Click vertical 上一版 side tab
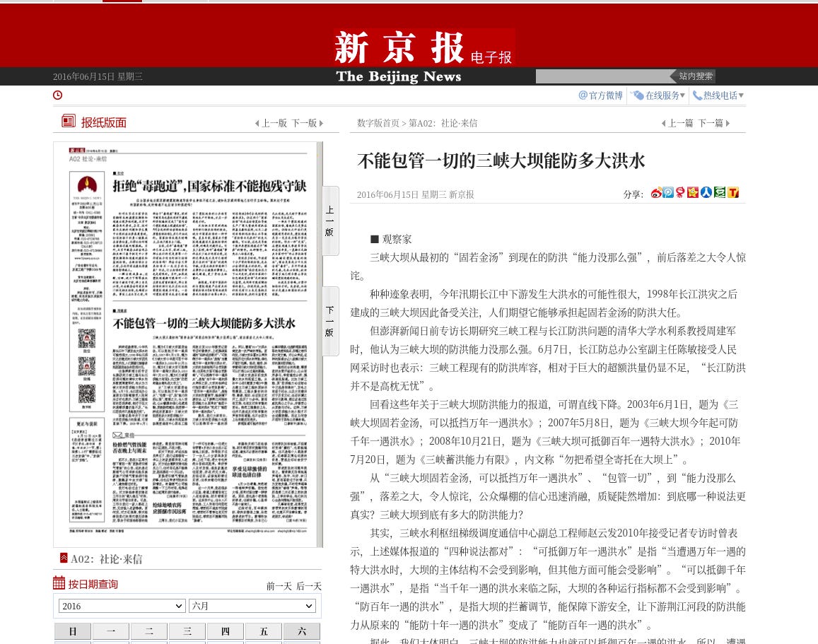 click(330, 221)
